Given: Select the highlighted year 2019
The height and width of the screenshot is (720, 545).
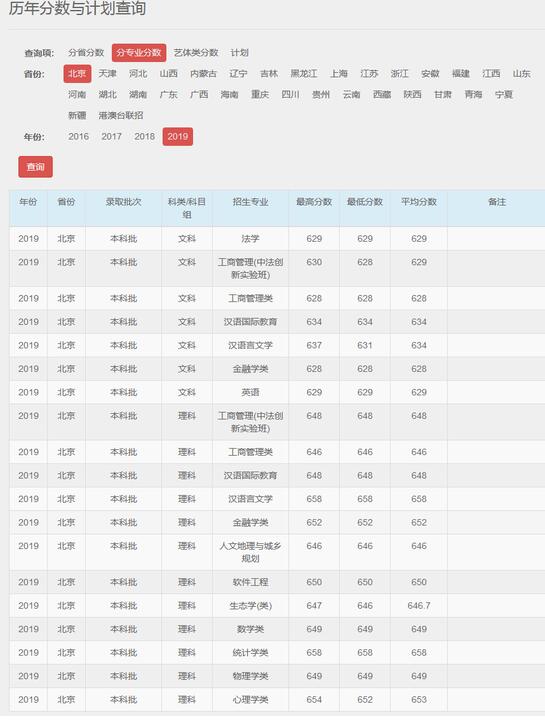Looking at the screenshot, I should point(178,136).
